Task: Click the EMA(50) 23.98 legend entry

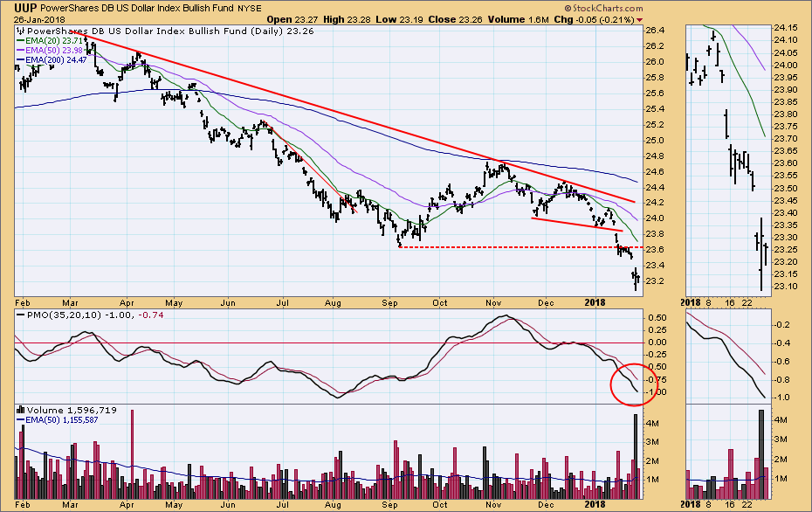Action: point(54,51)
